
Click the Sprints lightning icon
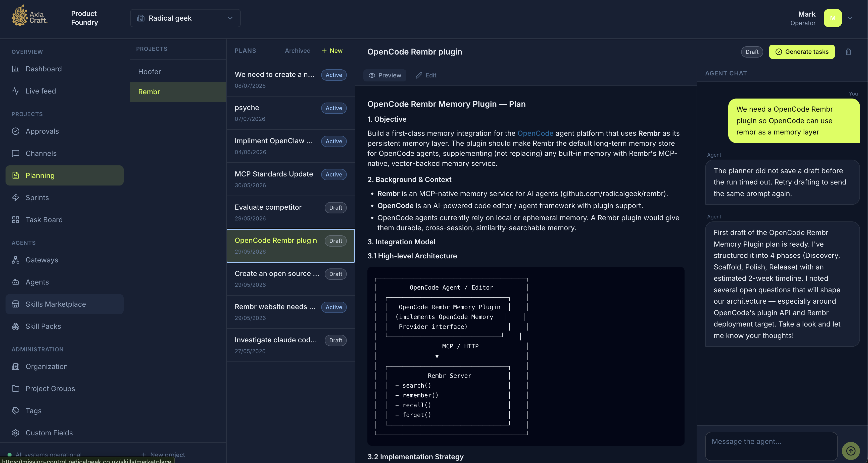click(x=16, y=198)
